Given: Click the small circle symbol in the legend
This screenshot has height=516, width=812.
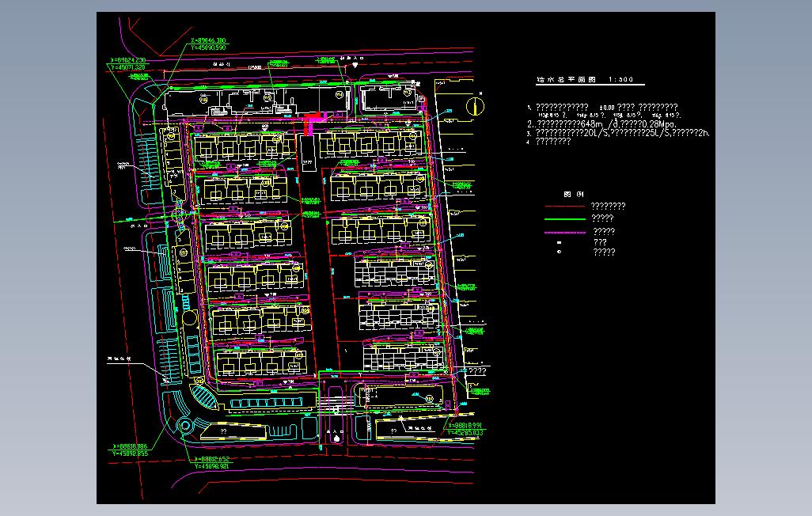Looking at the screenshot, I should tap(559, 252).
